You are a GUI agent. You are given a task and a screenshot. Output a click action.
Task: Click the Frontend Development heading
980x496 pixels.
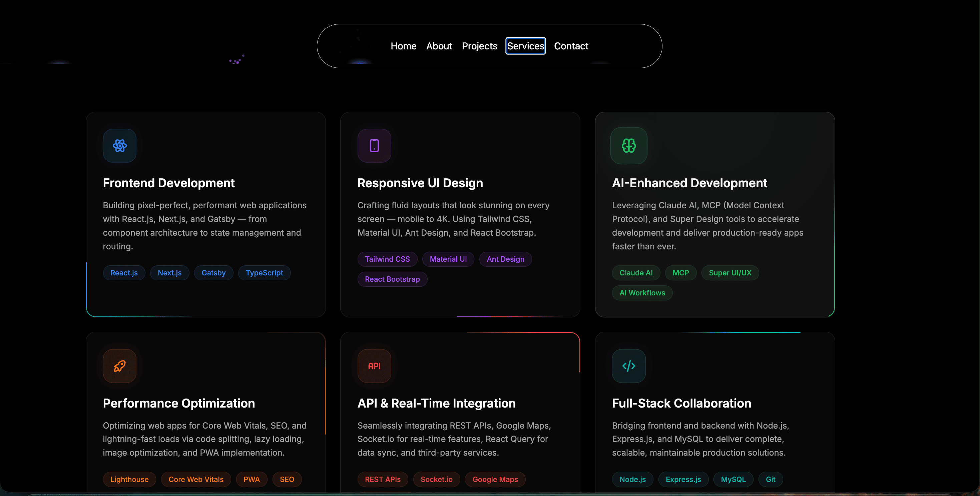pyautogui.click(x=168, y=183)
